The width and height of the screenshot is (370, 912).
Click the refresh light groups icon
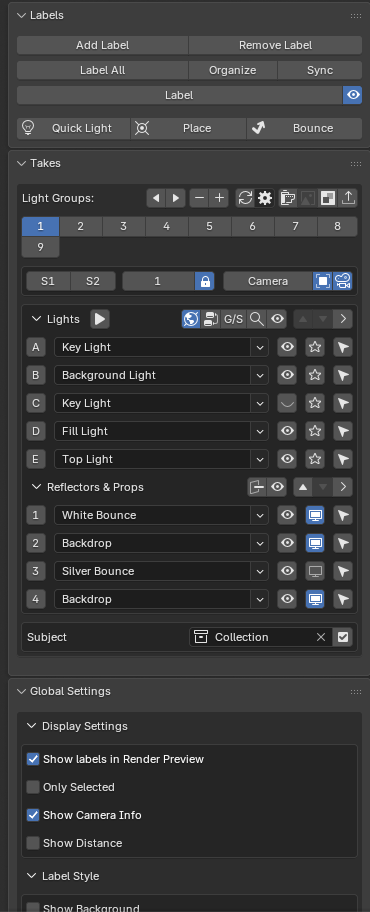coord(246,198)
